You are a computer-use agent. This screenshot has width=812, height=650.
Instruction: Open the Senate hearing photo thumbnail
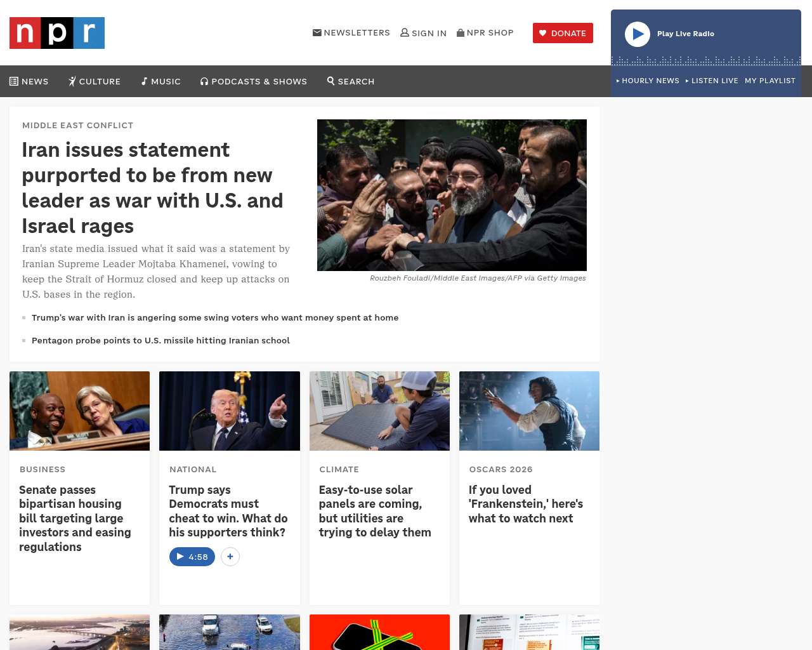[x=80, y=411]
